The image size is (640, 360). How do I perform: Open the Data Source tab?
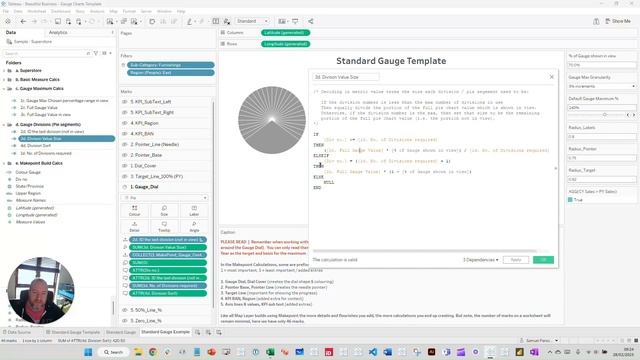pyautogui.click(x=17, y=332)
